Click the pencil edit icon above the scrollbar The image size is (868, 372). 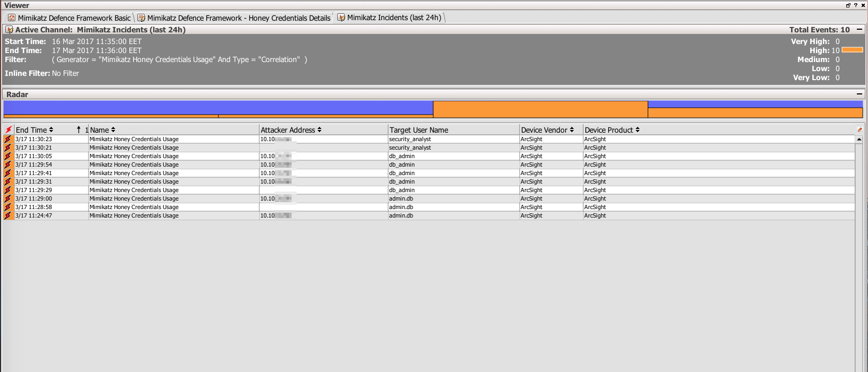tap(860, 129)
